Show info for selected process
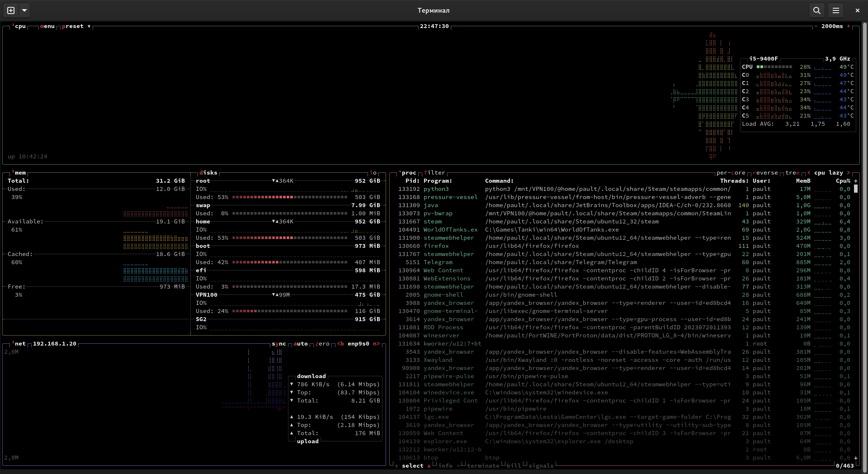 point(445,466)
